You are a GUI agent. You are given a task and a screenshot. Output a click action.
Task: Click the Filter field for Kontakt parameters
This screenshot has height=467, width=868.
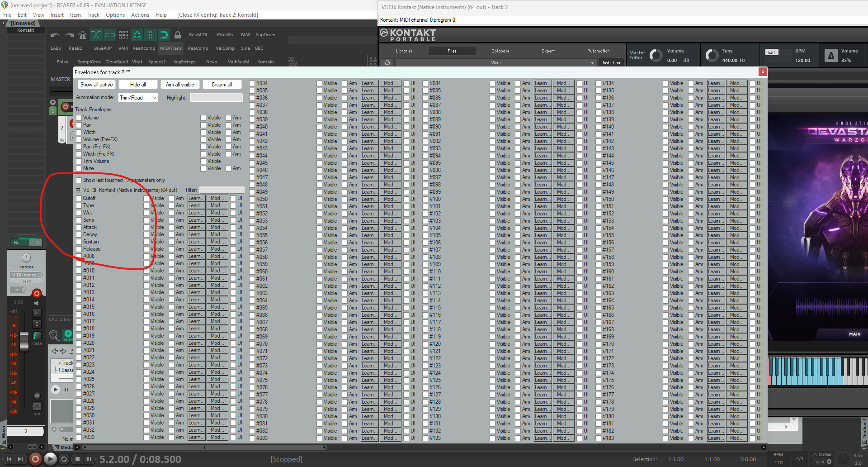pyautogui.click(x=222, y=190)
